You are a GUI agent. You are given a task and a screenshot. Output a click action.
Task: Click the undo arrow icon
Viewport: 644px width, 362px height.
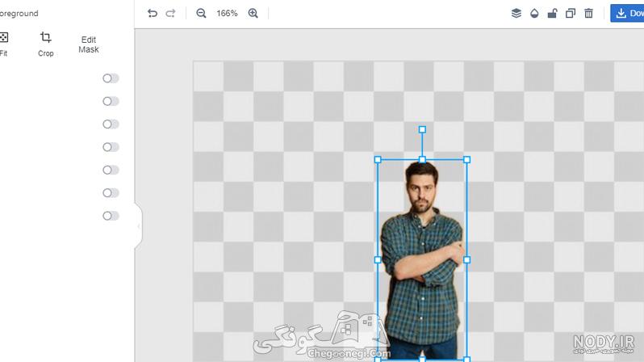tap(153, 13)
